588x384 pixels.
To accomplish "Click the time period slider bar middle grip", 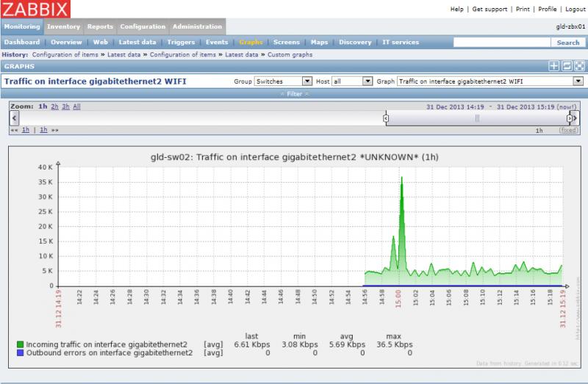I will [x=477, y=117].
